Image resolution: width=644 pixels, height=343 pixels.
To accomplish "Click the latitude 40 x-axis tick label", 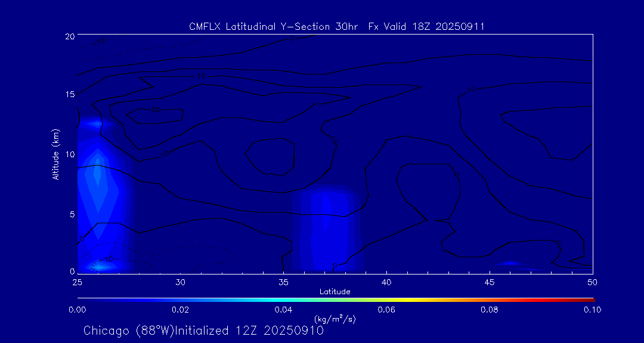I will point(386,281).
